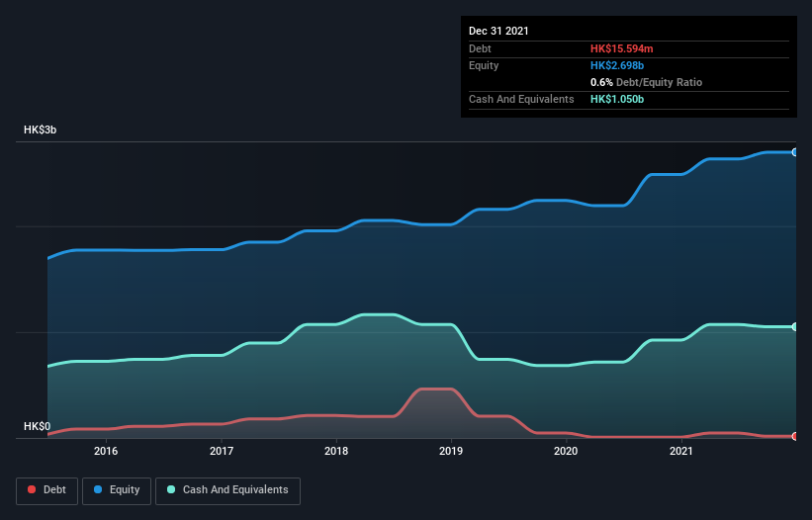Viewport: 812px width, 520px height.
Task: Click the 2017 x-axis label
Action: 222,451
